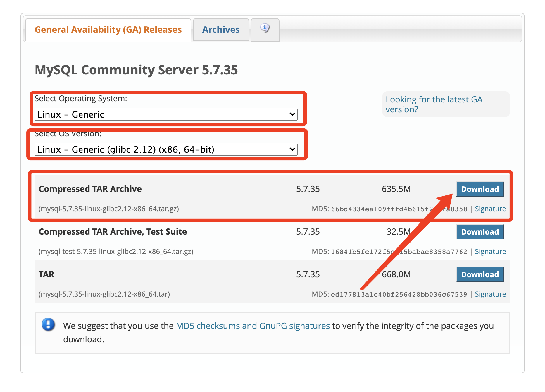Viewport: 545px width, 392px height.
Task: Open Signature link for TAR package
Action: pyautogui.click(x=490, y=294)
